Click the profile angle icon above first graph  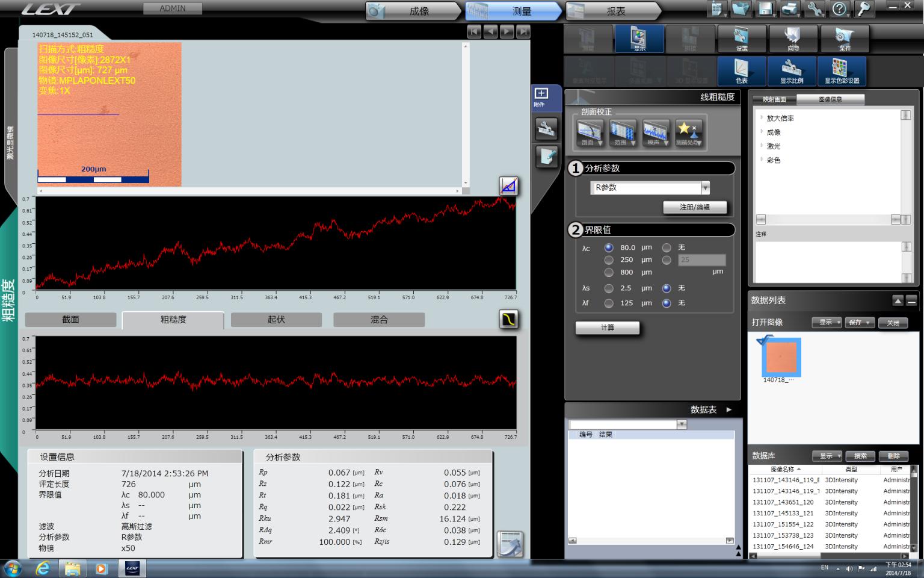(x=509, y=185)
